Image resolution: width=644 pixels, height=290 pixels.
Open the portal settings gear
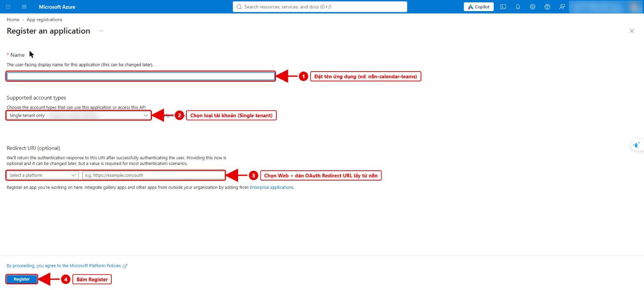[x=533, y=7]
